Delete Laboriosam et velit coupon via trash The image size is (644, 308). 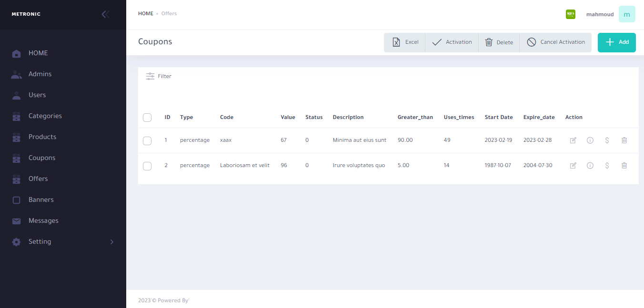click(624, 166)
